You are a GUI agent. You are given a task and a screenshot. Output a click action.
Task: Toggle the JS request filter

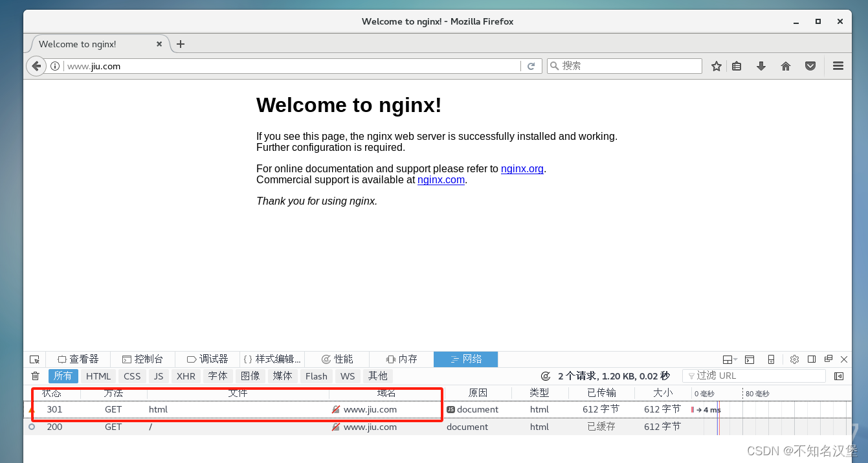(159, 376)
